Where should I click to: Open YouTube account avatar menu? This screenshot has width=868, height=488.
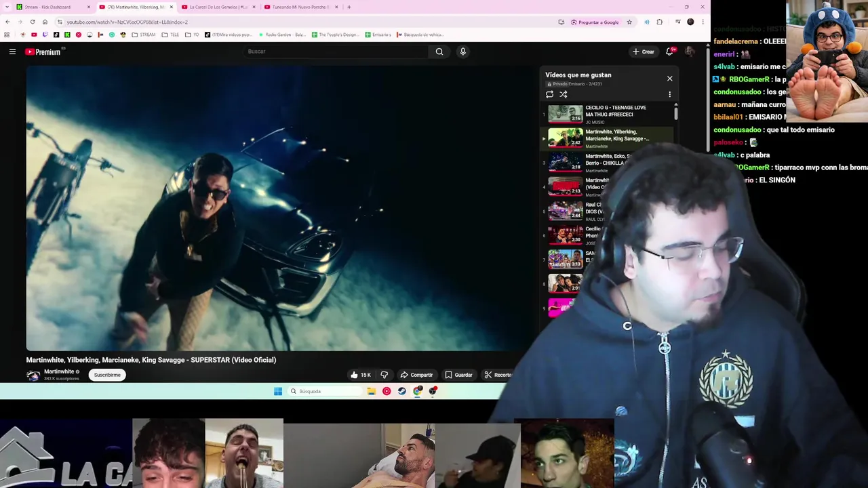coord(690,52)
